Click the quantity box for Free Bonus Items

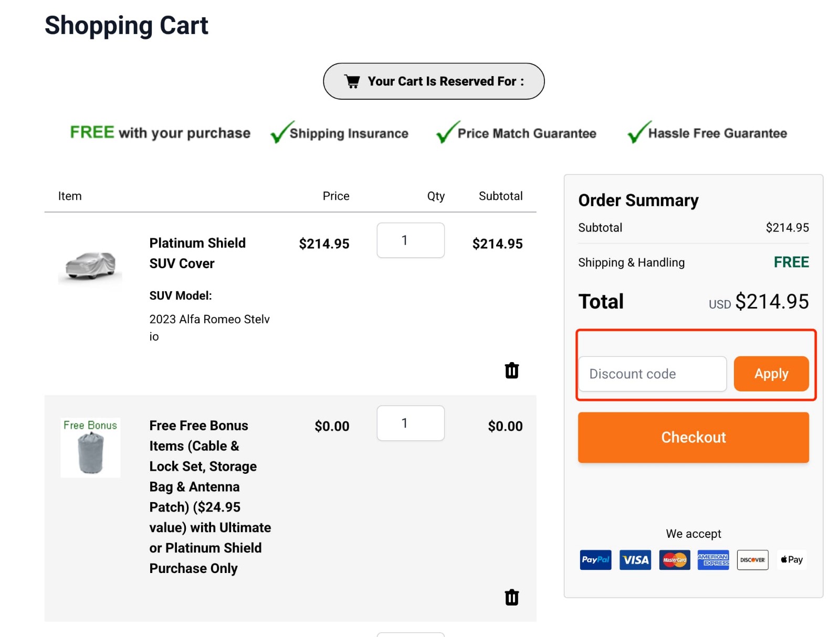click(x=411, y=423)
